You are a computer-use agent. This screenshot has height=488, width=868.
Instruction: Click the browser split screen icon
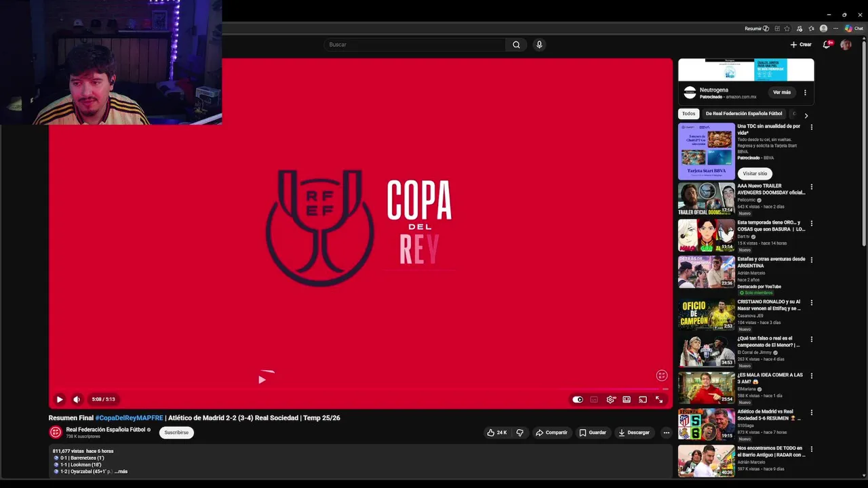pos(777,28)
